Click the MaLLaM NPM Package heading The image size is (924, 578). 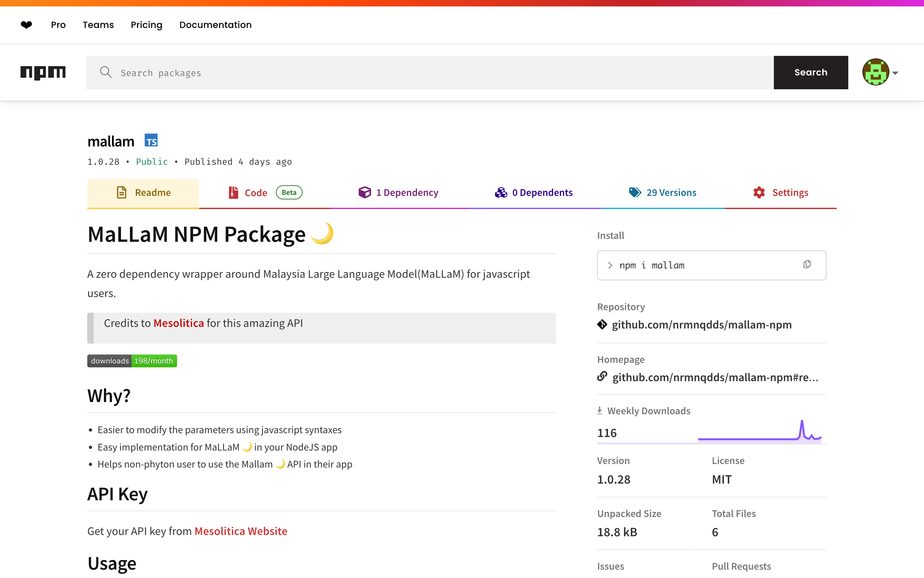(x=211, y=234)
